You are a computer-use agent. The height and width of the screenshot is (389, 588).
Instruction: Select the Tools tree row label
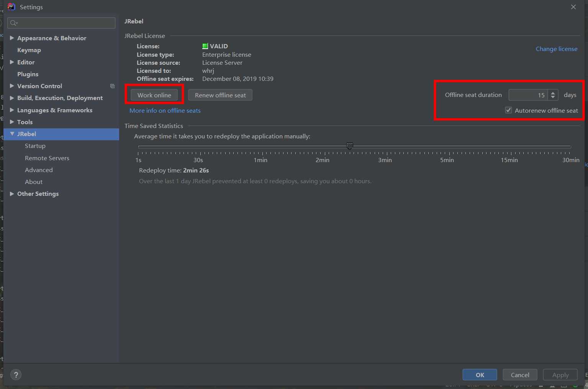coord(25,122)
